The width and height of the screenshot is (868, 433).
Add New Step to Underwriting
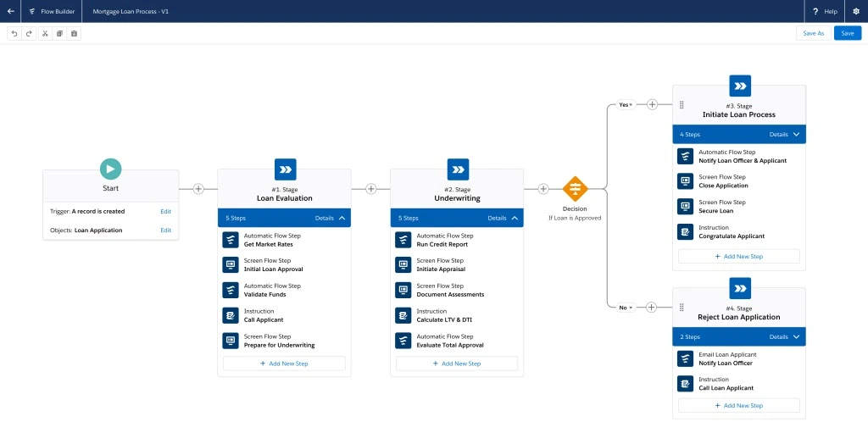[457, 364]
